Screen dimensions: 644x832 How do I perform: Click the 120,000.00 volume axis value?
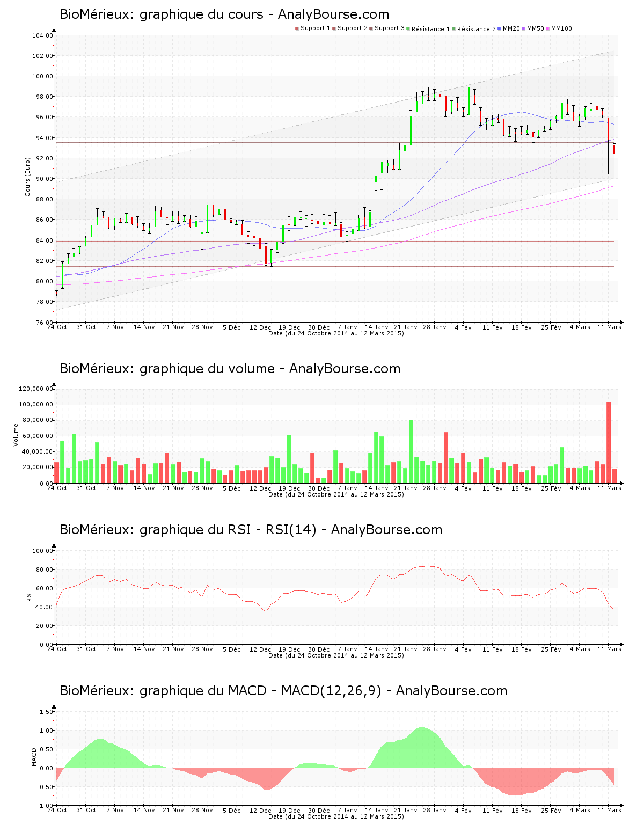point(35,389)
